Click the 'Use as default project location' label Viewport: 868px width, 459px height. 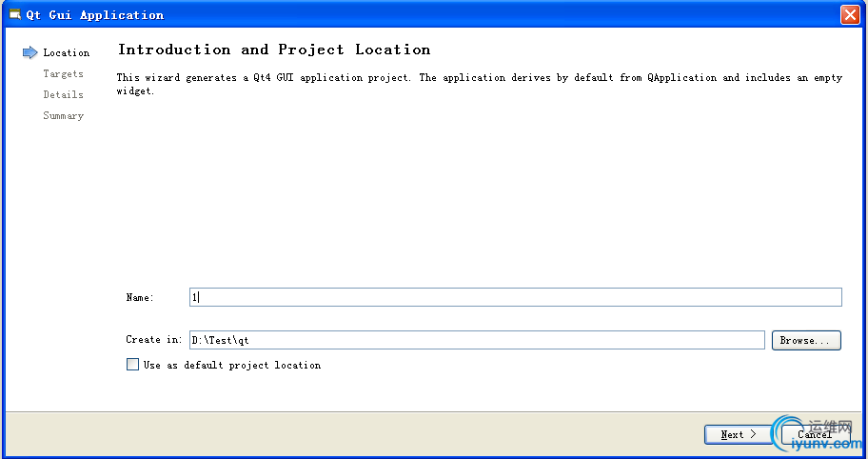(232, 365)
